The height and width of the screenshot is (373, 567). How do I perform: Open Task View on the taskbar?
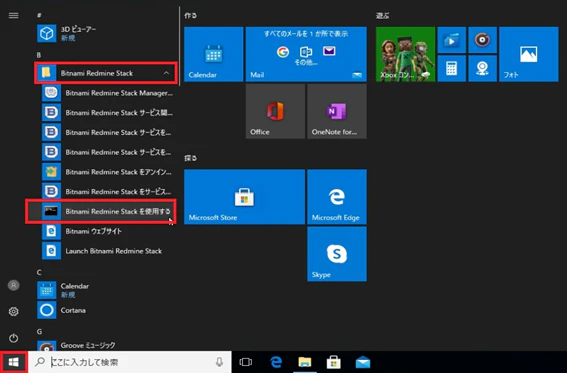246,362
